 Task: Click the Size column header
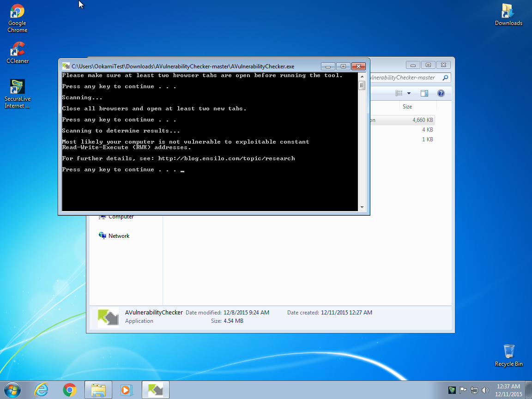tap(407, 107)
